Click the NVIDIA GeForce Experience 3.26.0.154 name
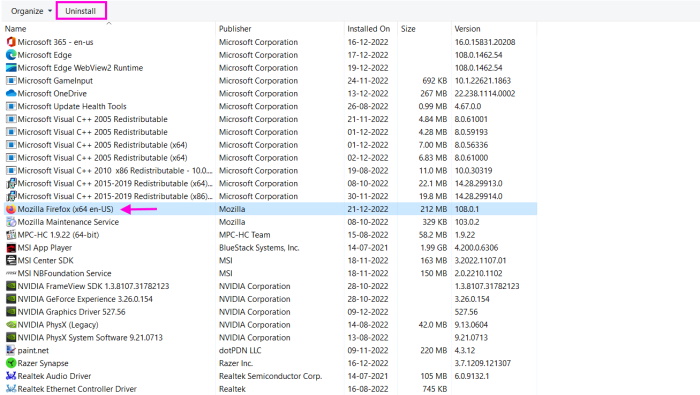 (85, 299)
